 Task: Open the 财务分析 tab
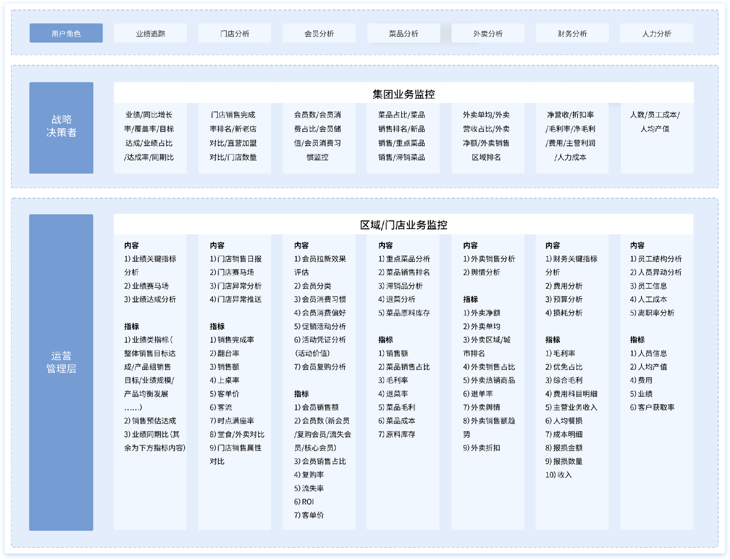coord(572,33)
